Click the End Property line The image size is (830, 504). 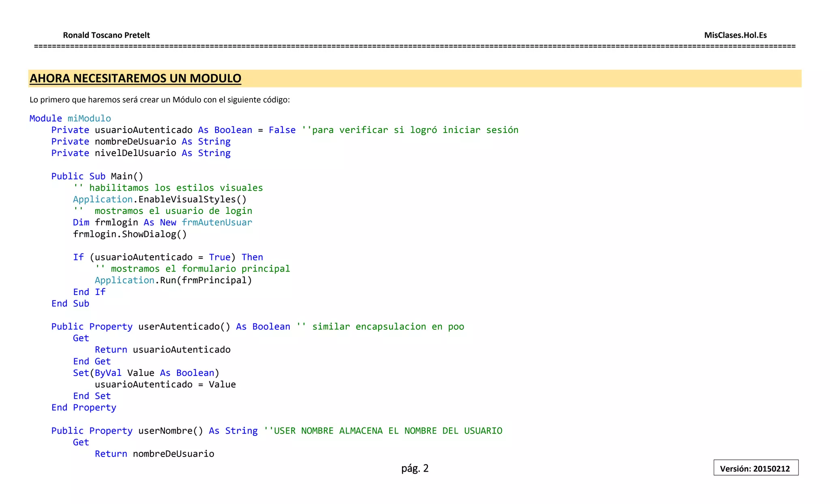tap(83, 408)
